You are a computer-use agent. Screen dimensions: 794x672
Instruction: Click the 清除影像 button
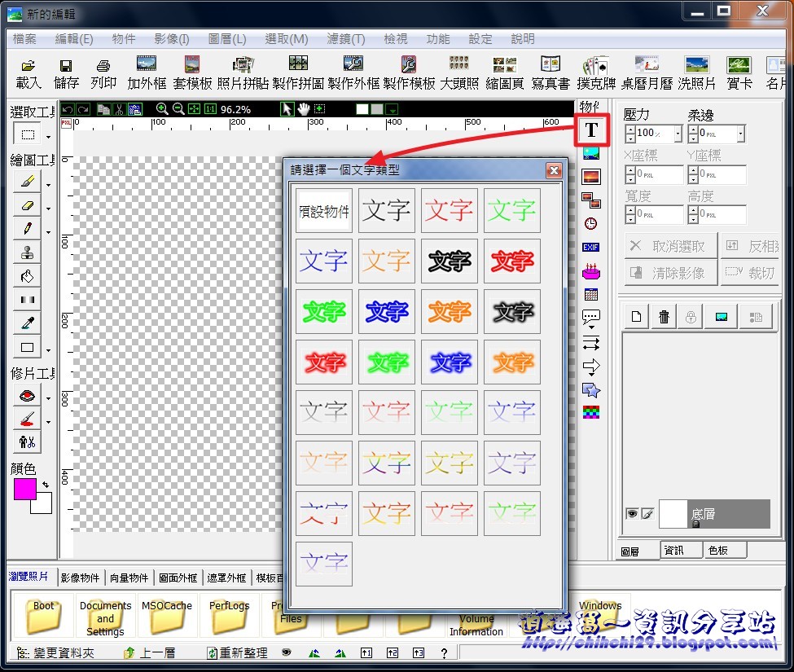pos(671,273)
